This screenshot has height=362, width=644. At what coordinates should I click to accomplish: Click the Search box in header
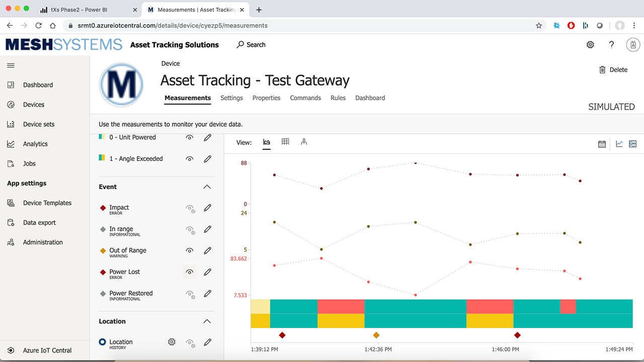pyautogui.click(x=251, y=45)
